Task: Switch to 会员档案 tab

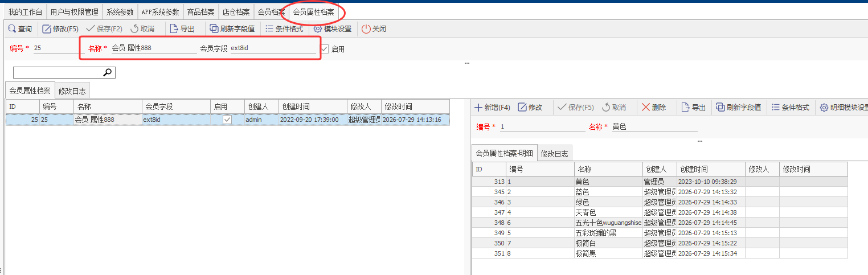Action: (271, 12)
